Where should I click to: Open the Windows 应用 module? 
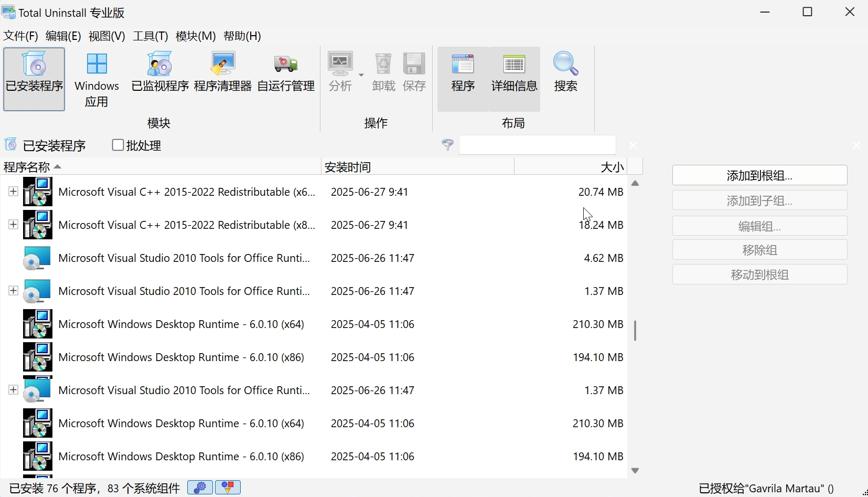tap(97, 79)
